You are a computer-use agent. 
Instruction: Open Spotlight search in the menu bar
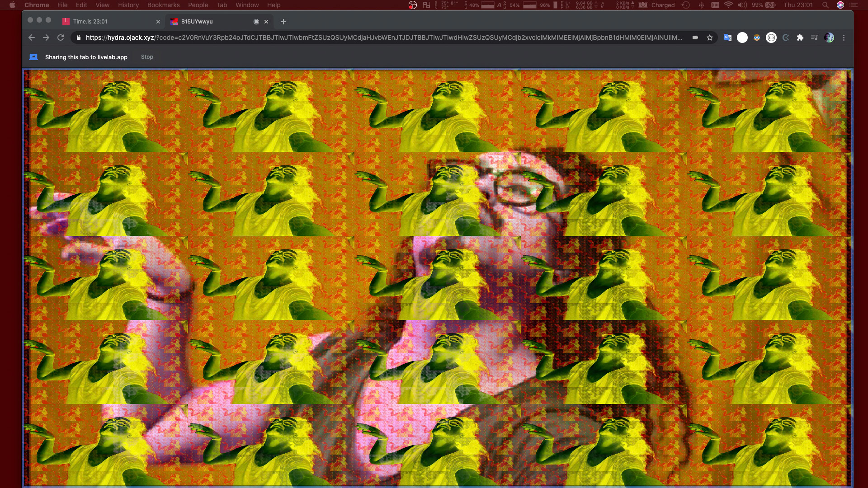click(x=826, y=5)
